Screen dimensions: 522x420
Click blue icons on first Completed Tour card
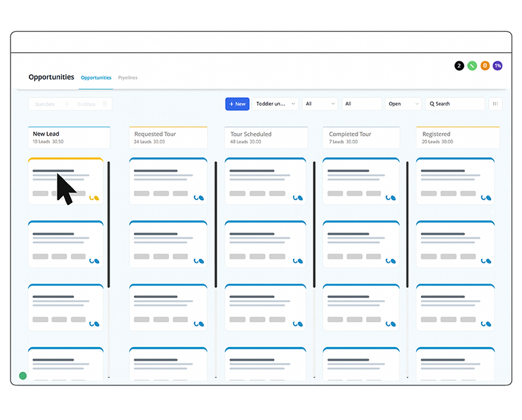[x=390, y=198]
